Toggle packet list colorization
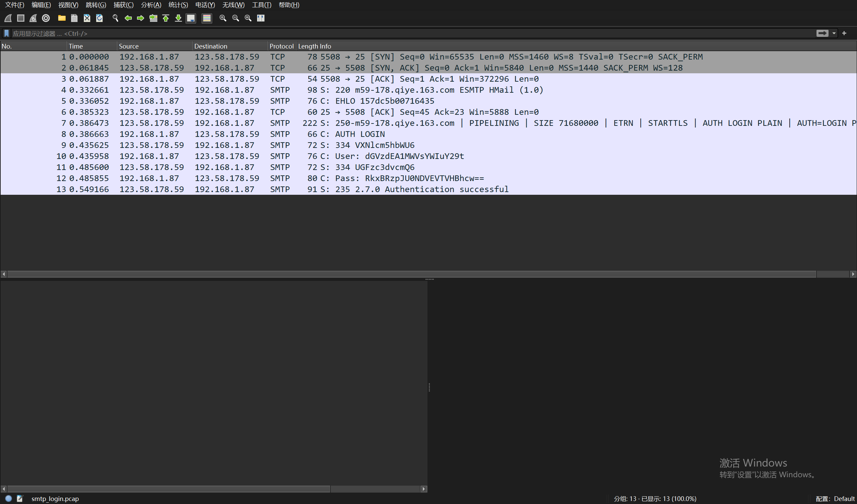Image resolution: width=857 pixels, height=504 pixels. pyautogui.click(x=207, y=18)
